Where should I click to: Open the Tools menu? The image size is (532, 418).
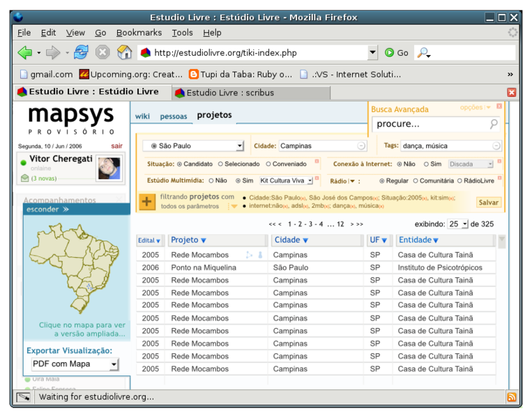[182, 33]
